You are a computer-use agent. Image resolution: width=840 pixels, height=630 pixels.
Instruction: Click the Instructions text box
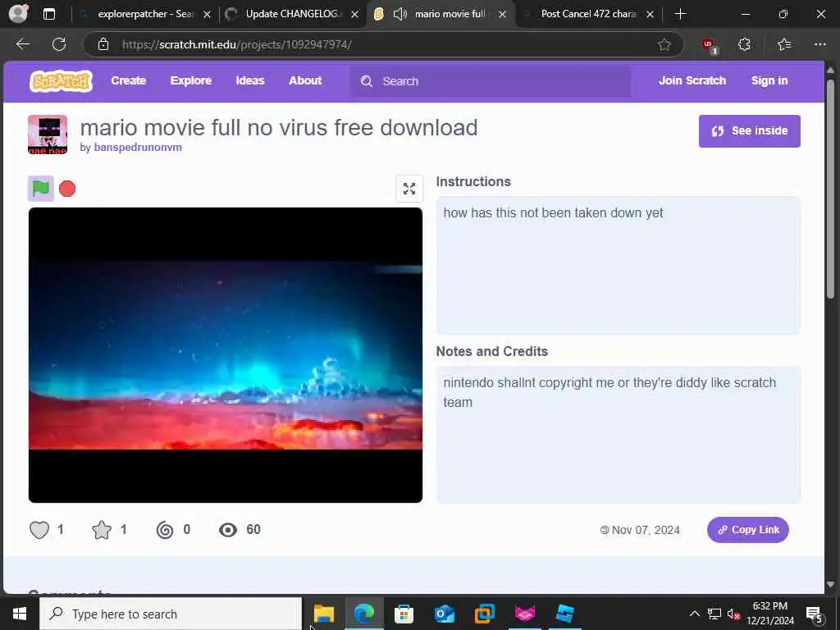coord(619,266)
